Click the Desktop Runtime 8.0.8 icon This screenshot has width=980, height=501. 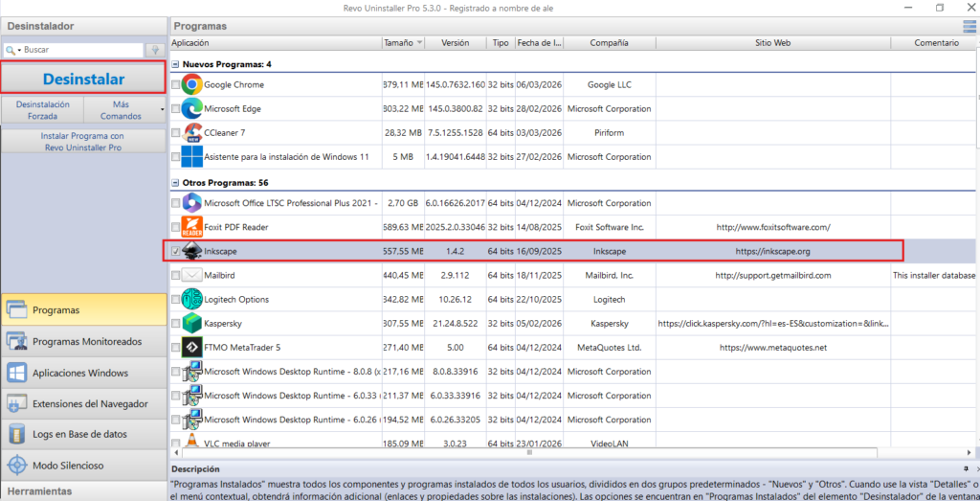191,371
